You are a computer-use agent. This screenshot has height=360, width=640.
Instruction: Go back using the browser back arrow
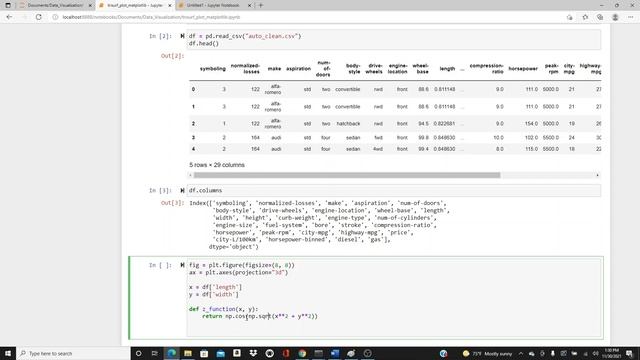click(9, 17)
